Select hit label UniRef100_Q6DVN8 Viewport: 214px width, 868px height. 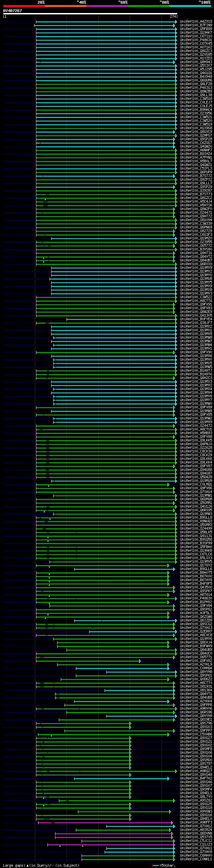pos(196,834)
